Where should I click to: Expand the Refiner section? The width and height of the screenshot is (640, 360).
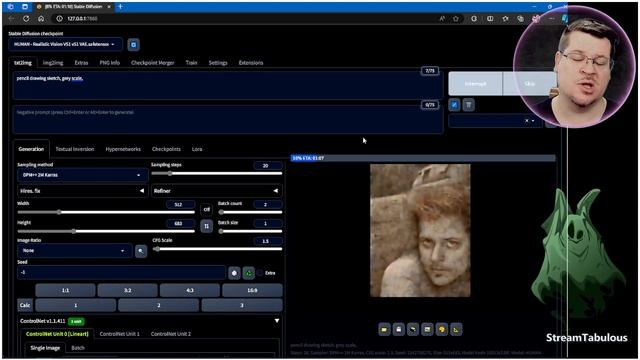(217, 191)
